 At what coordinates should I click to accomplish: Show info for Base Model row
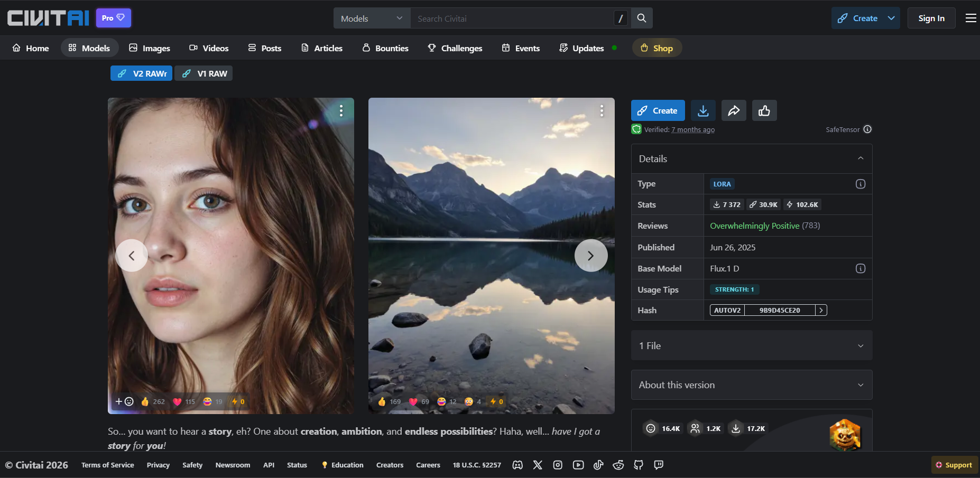[x=861, y=268]
